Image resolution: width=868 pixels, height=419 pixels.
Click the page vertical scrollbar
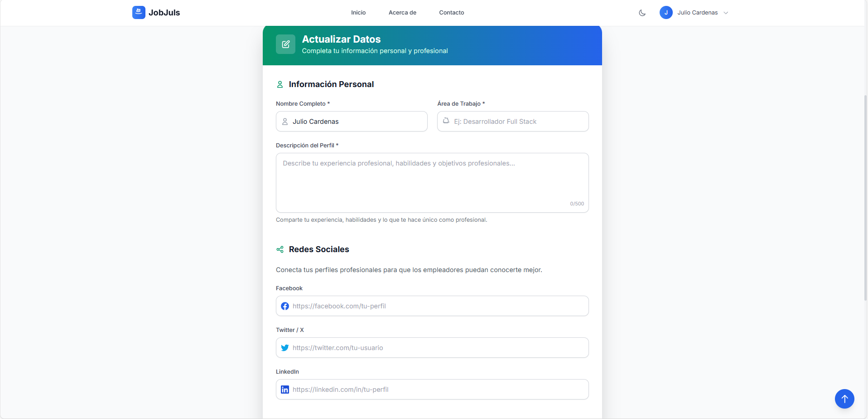click(865, 197)
